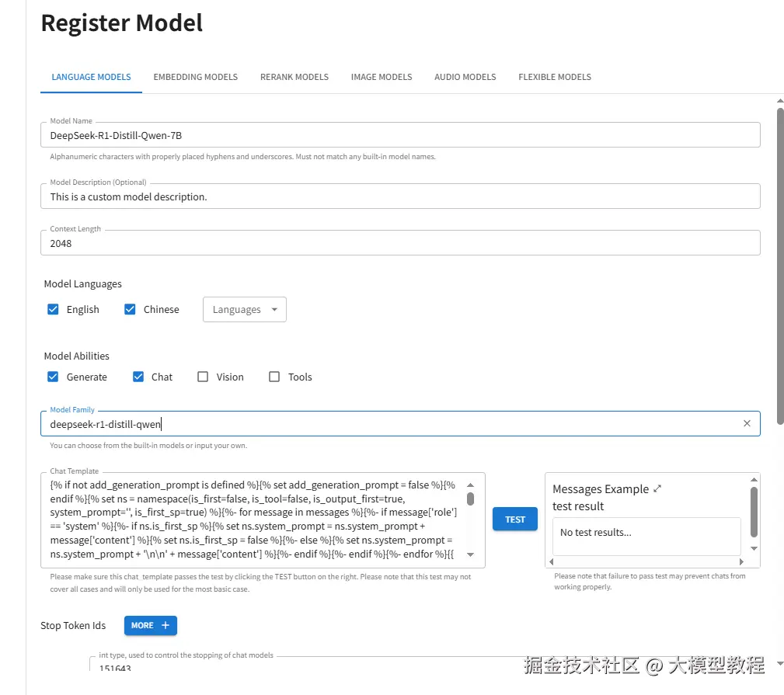Click the MORE button for Stop Token Ids

tap(151, 625)
